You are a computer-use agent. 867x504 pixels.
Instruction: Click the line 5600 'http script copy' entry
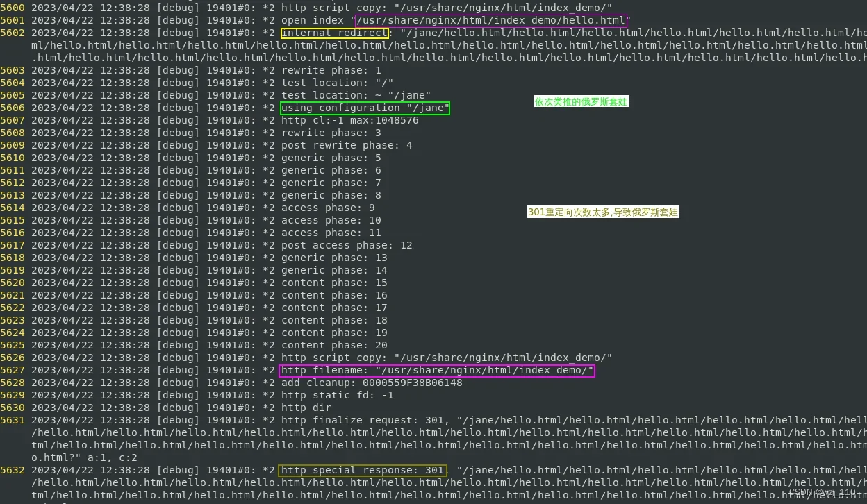(x=306, y=8)
